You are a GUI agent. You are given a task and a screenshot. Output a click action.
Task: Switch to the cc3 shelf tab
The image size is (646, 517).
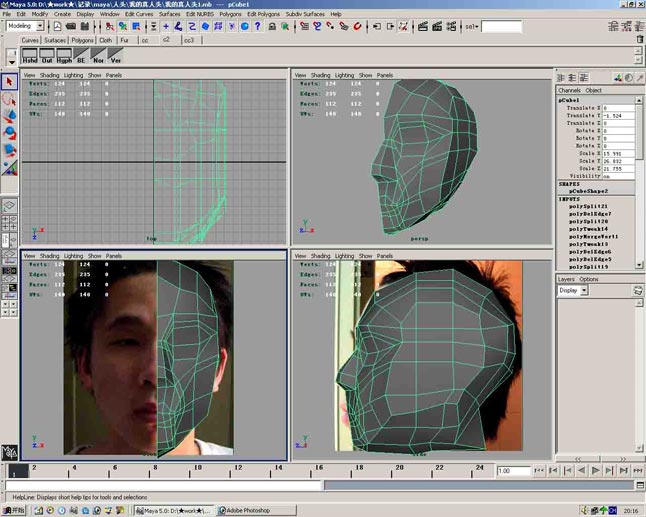189,40
